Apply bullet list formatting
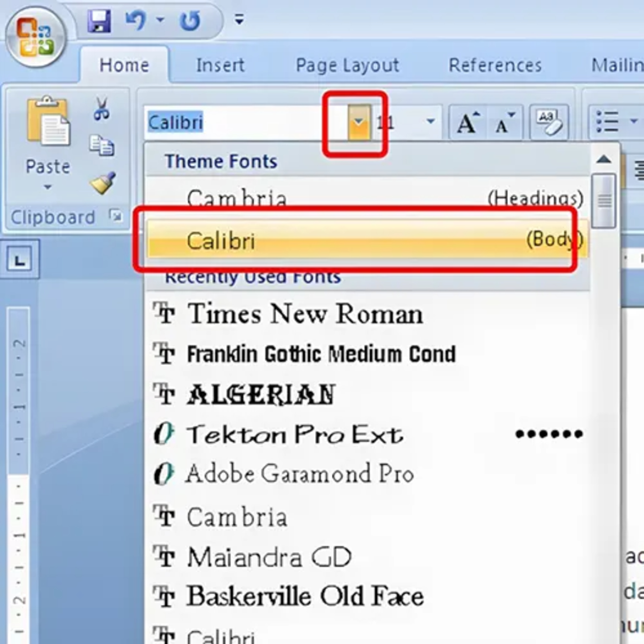Image resolution: width=644 pixels, height=644 pixels. pos(608,122)
